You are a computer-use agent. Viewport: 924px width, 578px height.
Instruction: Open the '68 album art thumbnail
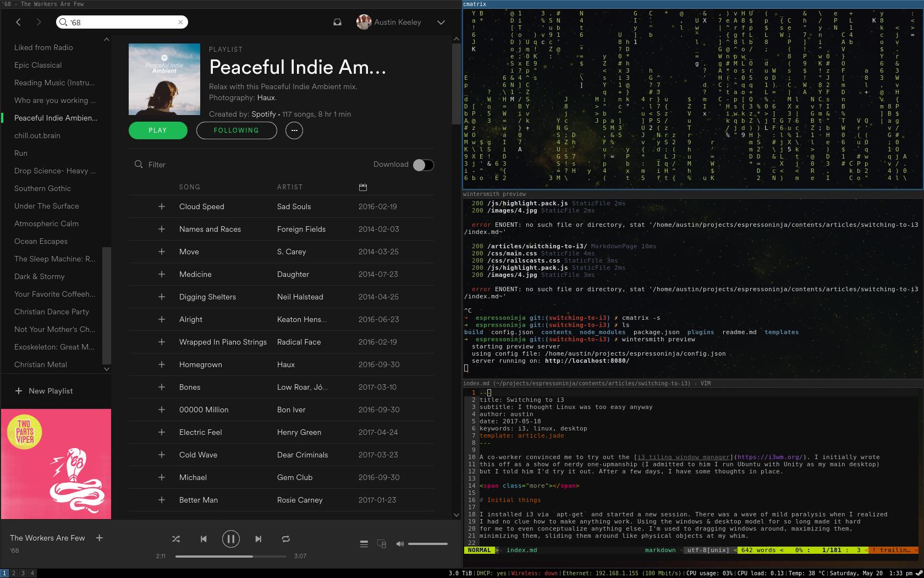click(56, 464)
